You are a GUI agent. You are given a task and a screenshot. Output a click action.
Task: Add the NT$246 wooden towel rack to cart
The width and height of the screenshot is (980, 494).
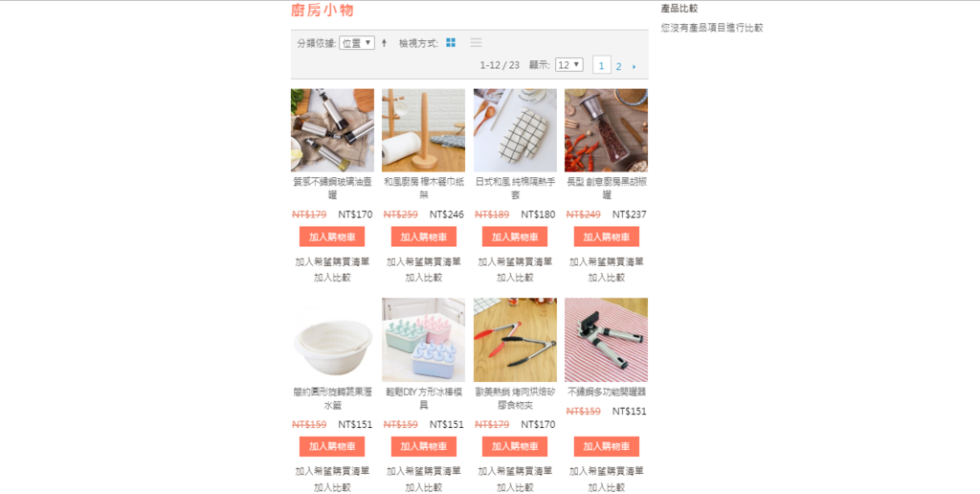[424, 237]
